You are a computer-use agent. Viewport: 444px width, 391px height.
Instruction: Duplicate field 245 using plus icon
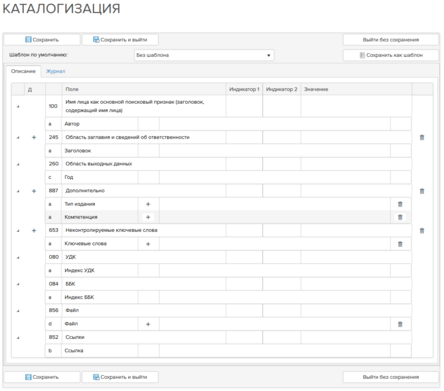[x=34, y=137]
